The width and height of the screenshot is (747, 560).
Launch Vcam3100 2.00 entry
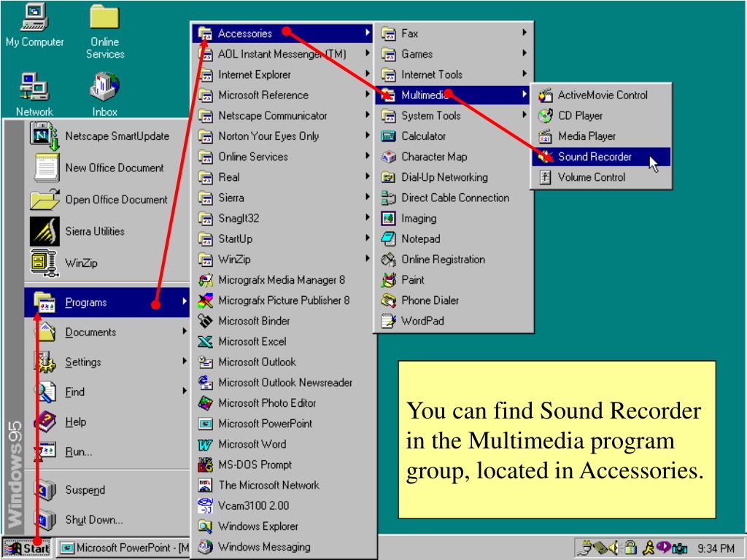click(282, 506)
